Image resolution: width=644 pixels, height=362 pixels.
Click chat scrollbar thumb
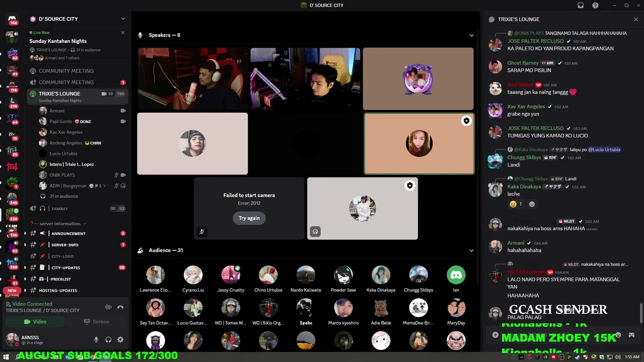pos(640,314)
